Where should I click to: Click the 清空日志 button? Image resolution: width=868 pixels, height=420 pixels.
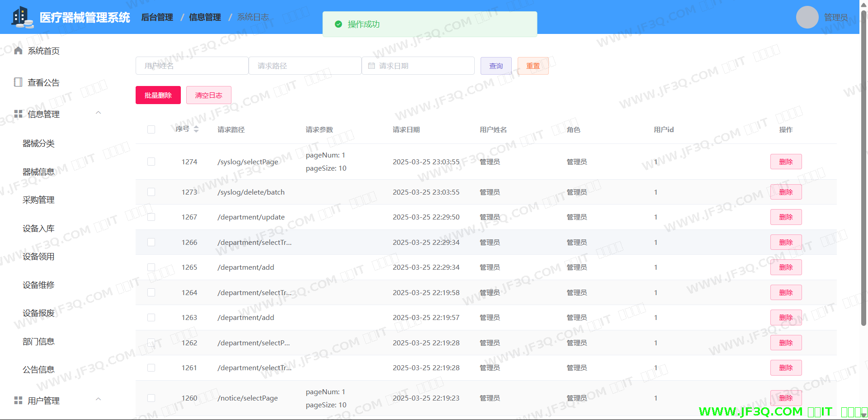point(208,95)
